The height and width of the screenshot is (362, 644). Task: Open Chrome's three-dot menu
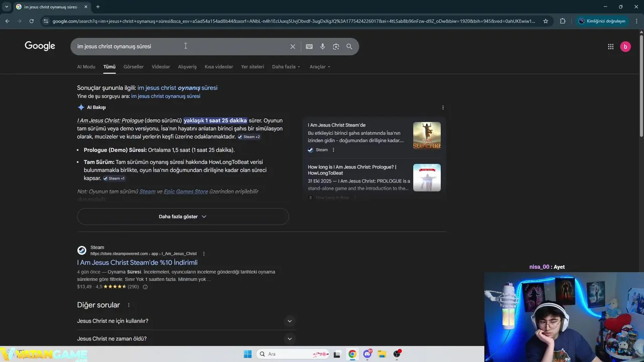636,21
